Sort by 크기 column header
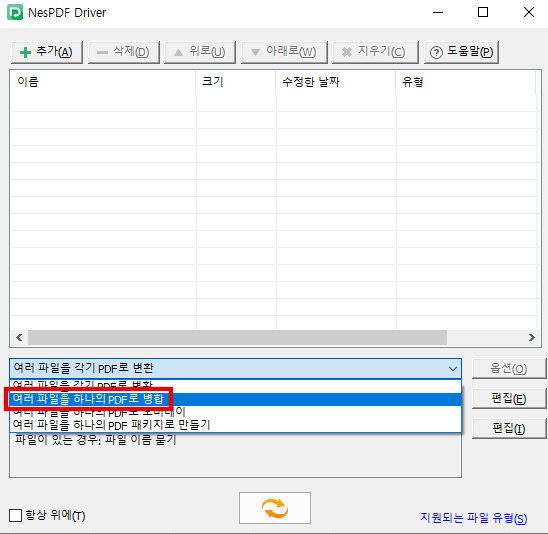The height and width of the screenshot is (534, 548). (236, 82)
